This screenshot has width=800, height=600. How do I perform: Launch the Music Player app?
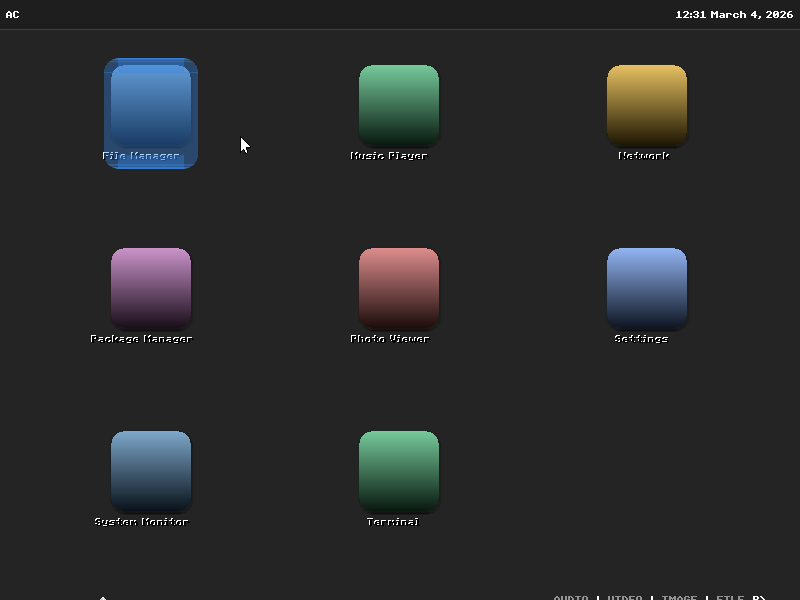point(398,105)
